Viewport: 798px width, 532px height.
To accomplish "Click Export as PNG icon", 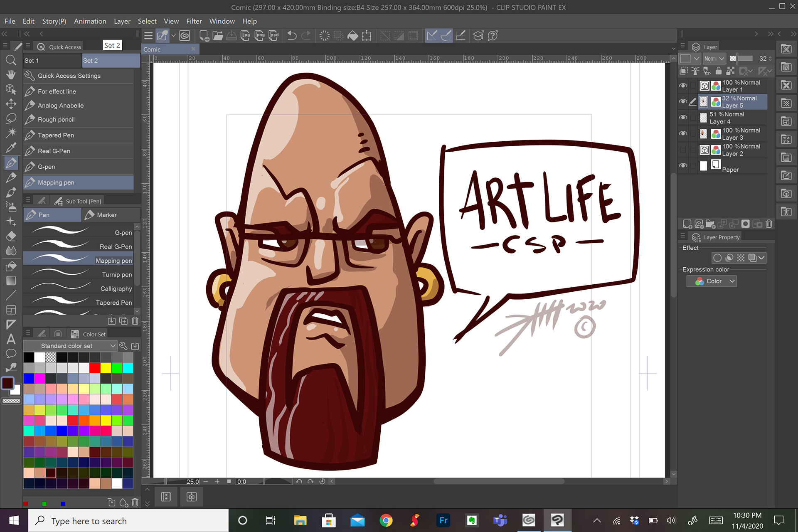I will pos(260,36).
